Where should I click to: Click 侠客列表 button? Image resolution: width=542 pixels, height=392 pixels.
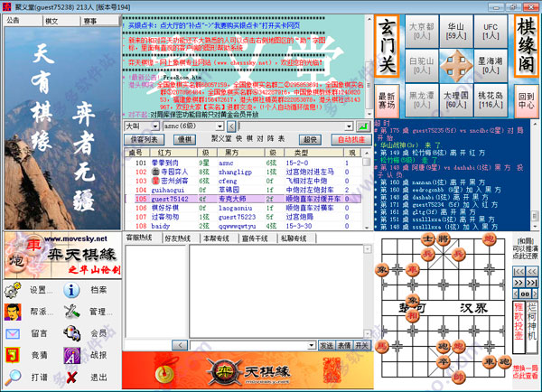(145, 139)
